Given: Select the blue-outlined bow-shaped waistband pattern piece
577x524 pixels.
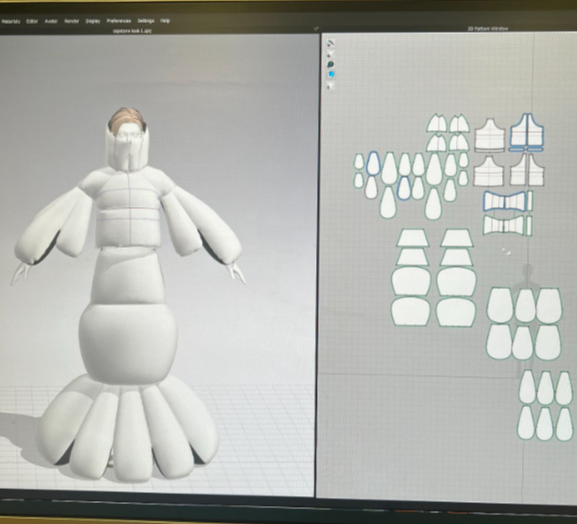Looking at the screenshot, I should pos(505,201).
